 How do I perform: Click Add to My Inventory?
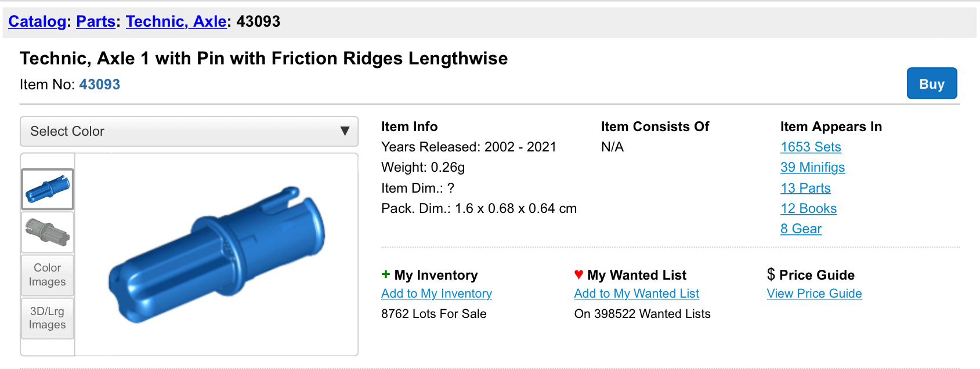436,294
